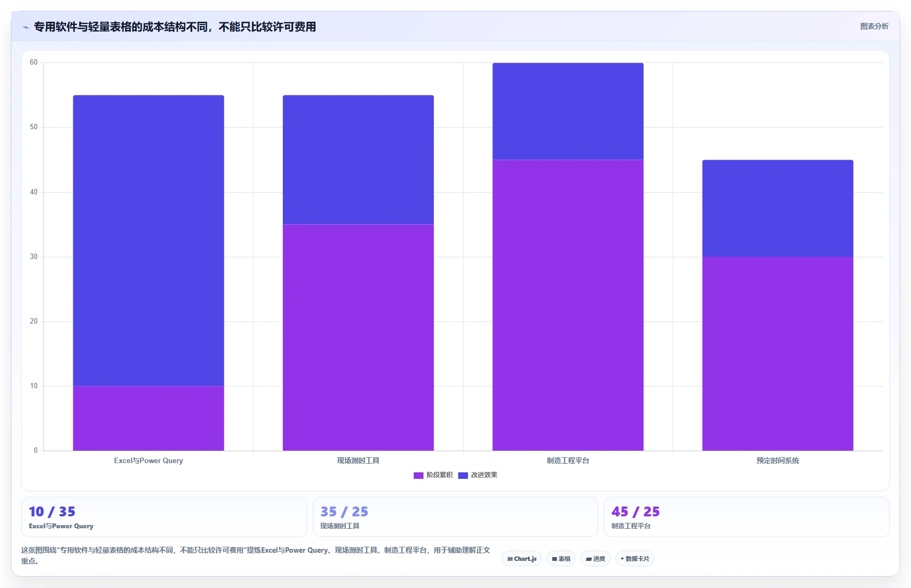Click the 数据卡片 tag chip
The image size is (911, 588).
[635, 559]
